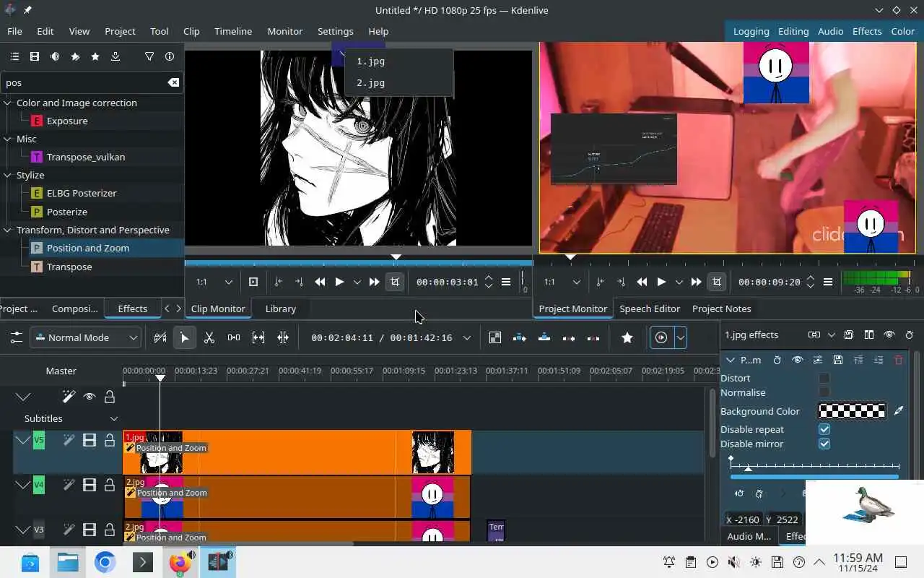Collapse Transform, Distort and Perspective group
924x578 pixels.
click(x=8, y=230)
